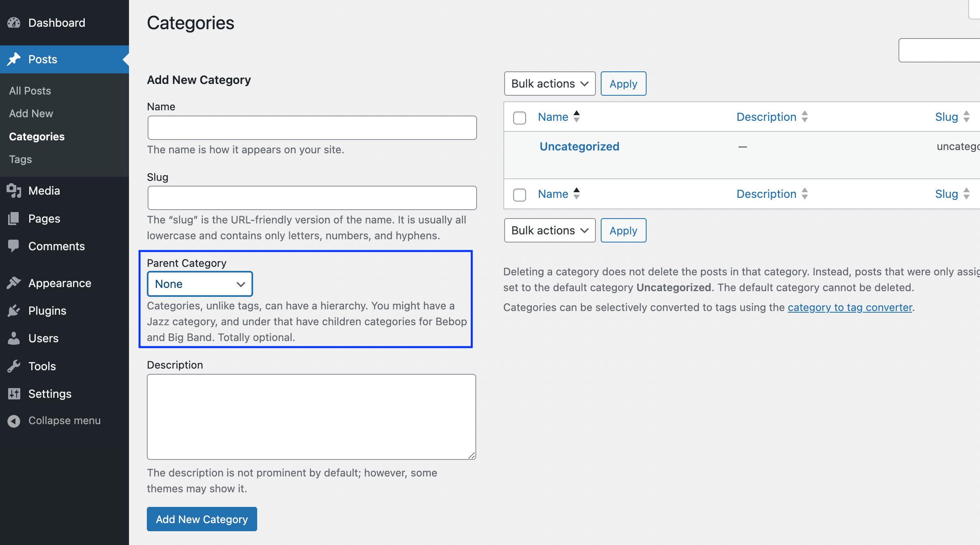Open the Tools wrench icon

pos(14,366)
